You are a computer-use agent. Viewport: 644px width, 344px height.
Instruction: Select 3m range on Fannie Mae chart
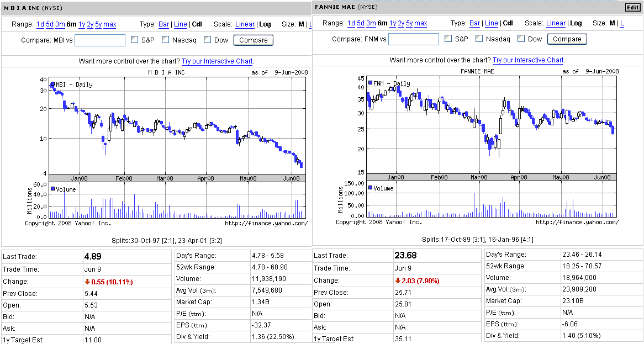(x=371, y=23)
